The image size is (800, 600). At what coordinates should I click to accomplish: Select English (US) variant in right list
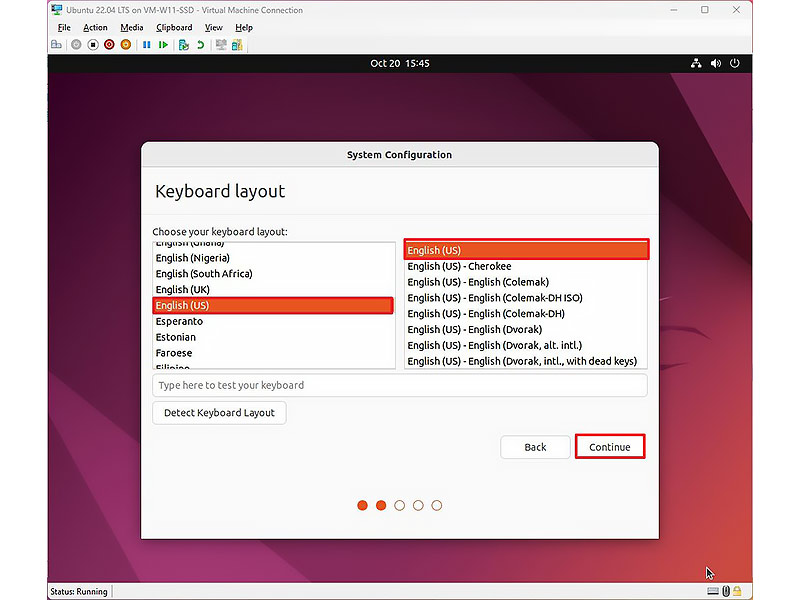tap(527, 250)
